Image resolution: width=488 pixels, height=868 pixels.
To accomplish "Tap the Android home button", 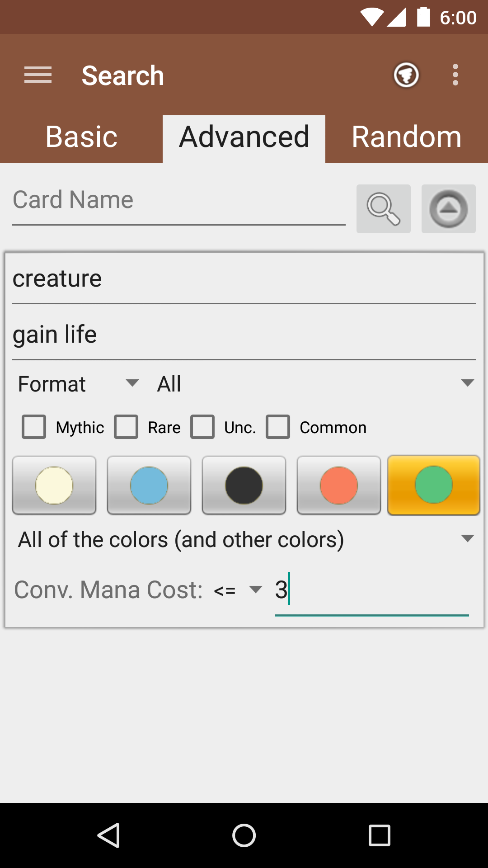I will pyautogui.click(x=244, y=835).
